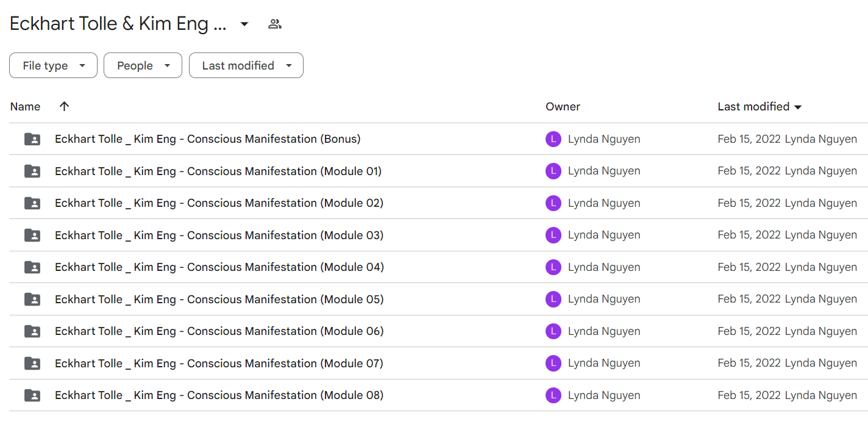Open the People filter dropdown

143,65
